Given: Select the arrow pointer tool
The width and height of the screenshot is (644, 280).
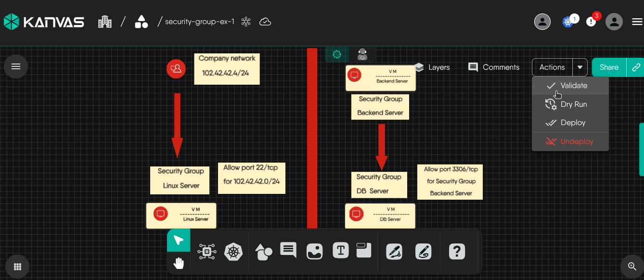Looking at the screenshot, I should coord(179,240).
